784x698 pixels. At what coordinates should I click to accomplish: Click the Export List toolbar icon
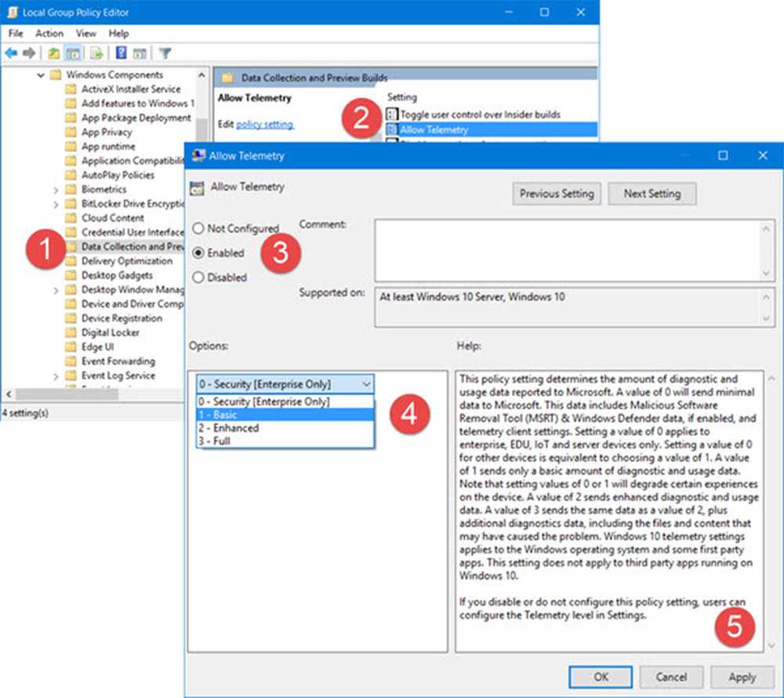pos(96,53)
